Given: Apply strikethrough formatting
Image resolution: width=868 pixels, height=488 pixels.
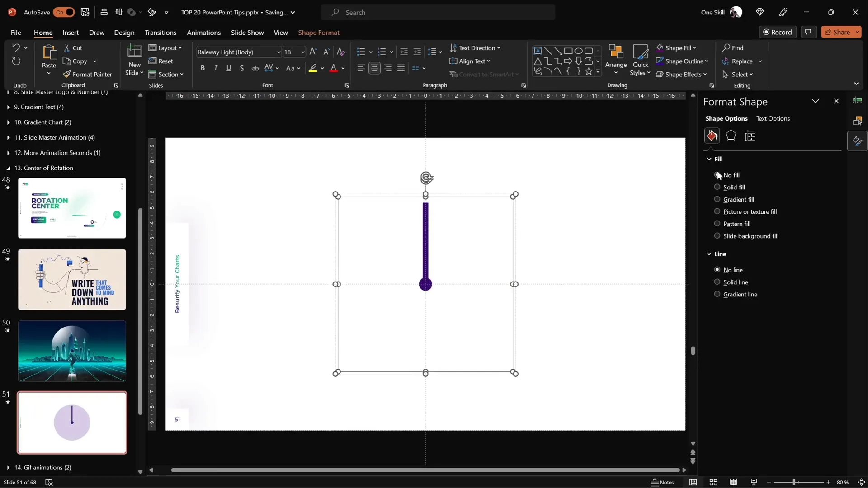Looking at the screenshot, I should pyautogui.click(x=255, y=68).
